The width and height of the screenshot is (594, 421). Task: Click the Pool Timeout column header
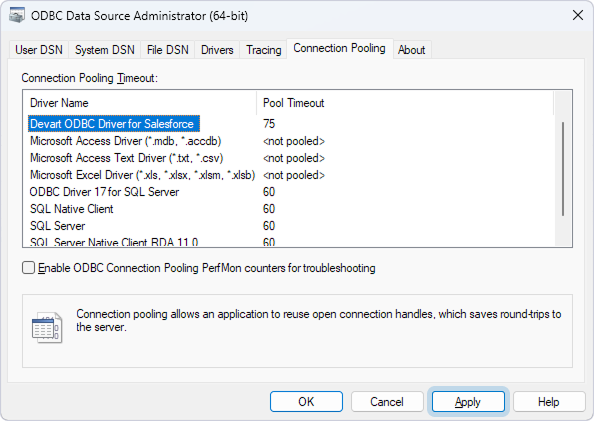coord(405,103)
